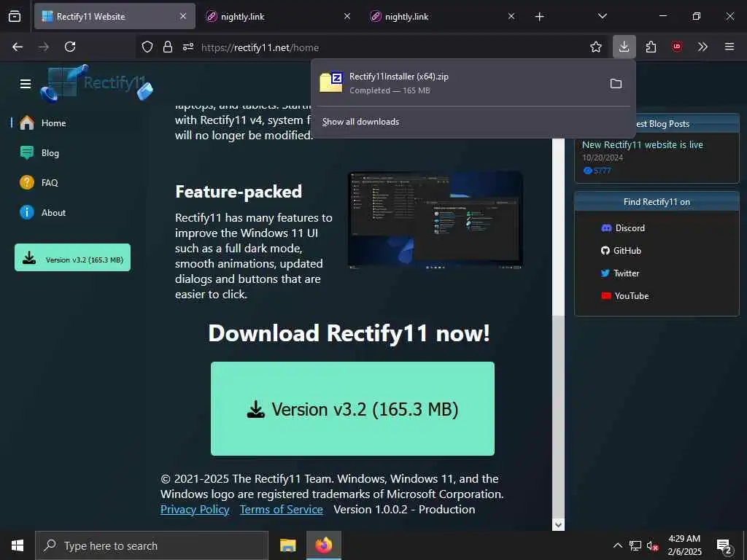The image size is (747, 560).
Task: Open the About sidebar item
Action: [53, 213]
